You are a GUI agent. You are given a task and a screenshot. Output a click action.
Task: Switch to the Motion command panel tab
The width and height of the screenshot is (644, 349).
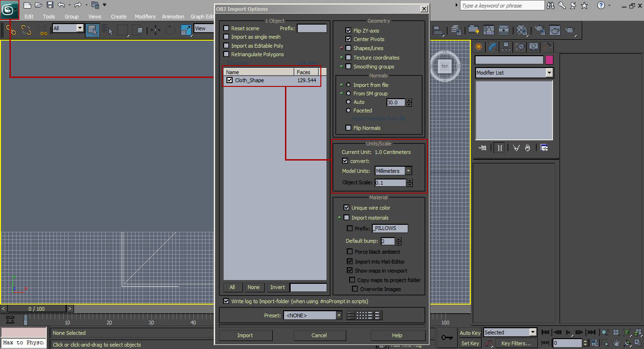point(520,46)
